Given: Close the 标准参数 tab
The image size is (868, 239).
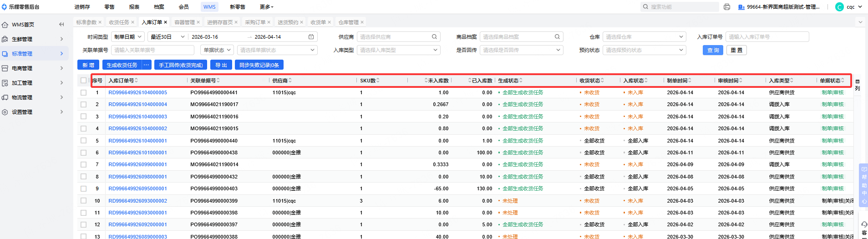Looking at the screenshot, I should [100, 22].
